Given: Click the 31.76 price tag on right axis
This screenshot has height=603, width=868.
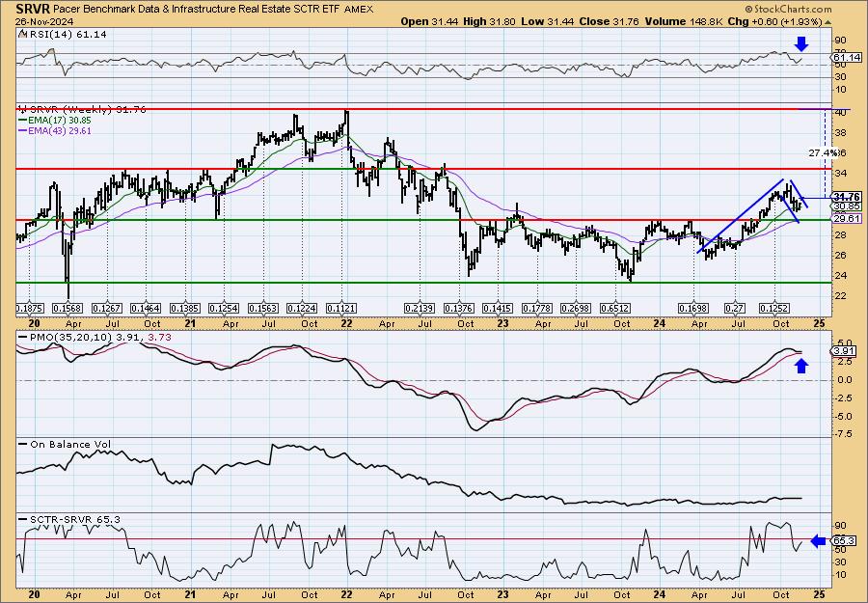Looking at the screenshot, I should tap(847, 197).
